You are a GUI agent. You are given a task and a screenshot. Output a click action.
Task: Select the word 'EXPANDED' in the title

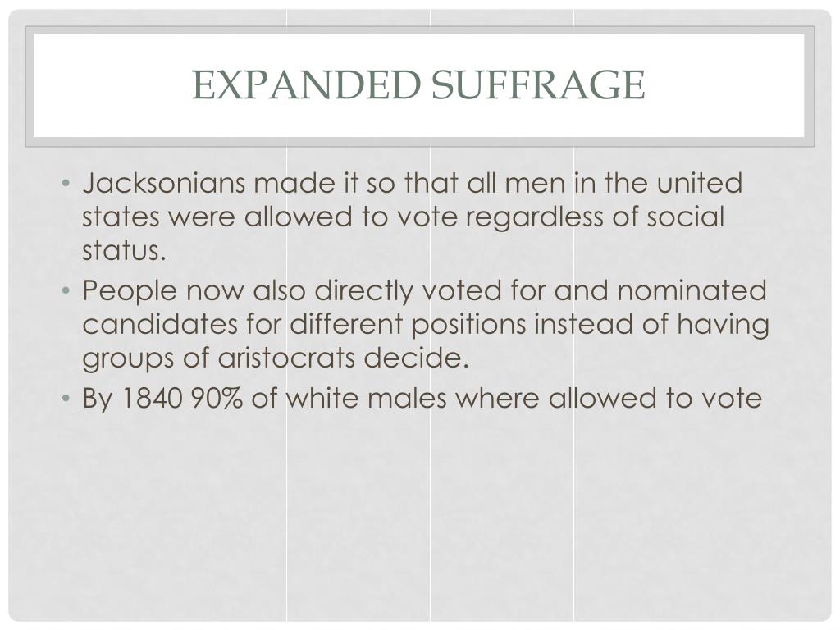tap(307, 84)
